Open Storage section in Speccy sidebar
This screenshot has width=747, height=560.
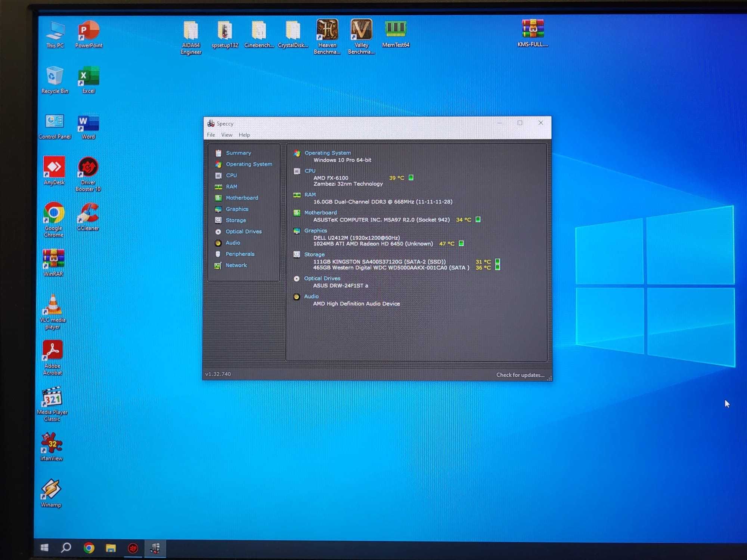pos(236,220)
